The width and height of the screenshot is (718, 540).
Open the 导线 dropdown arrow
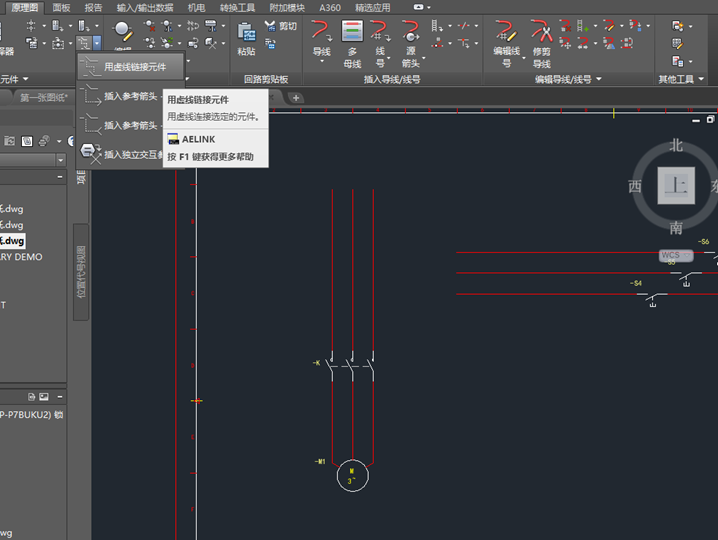tap(321, 63)
